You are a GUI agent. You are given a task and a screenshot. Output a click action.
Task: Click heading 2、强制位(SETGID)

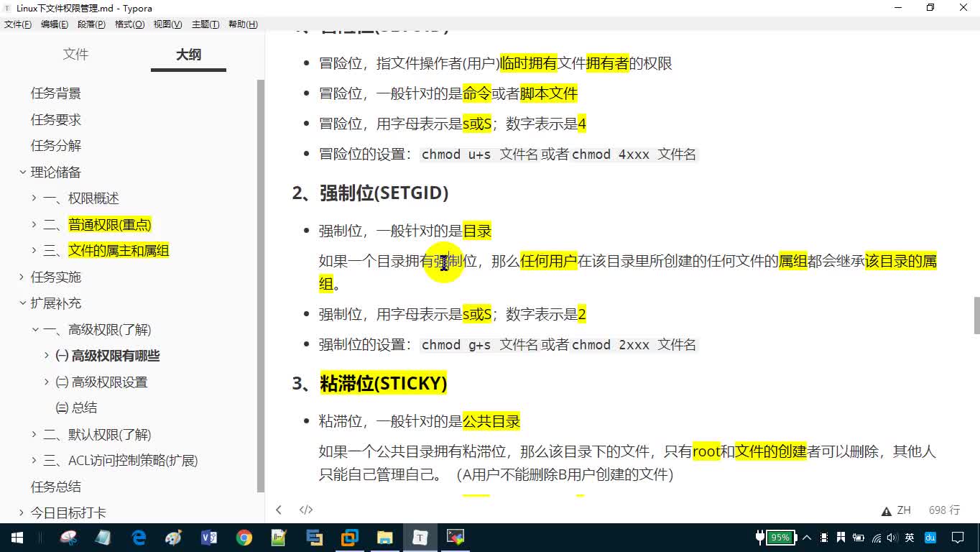click(x=370, y=193)
